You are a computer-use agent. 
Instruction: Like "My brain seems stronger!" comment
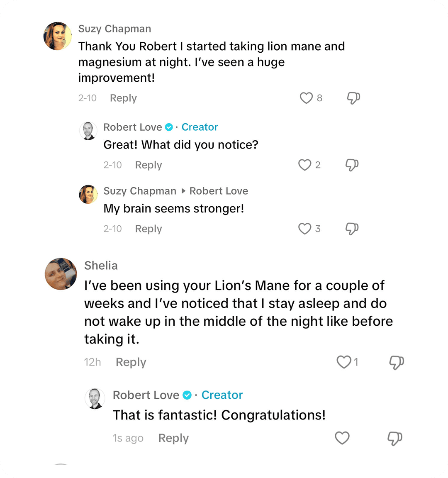click(305, 229)
